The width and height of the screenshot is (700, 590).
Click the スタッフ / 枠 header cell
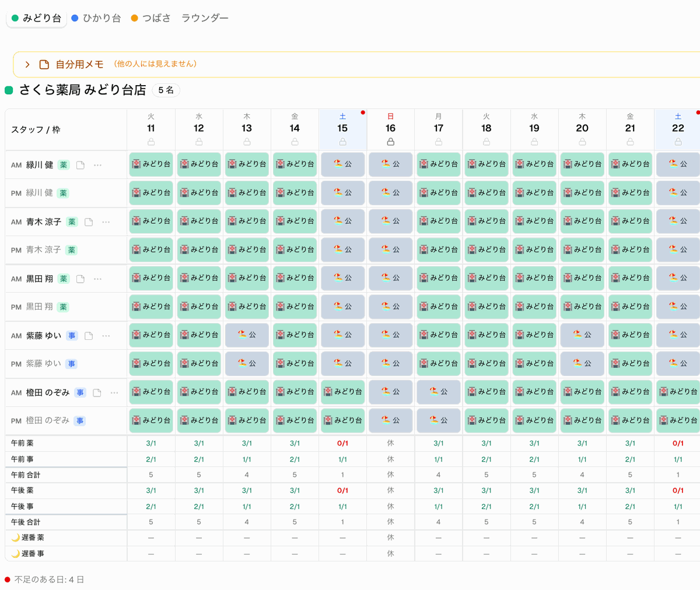[x=66, y=129]
